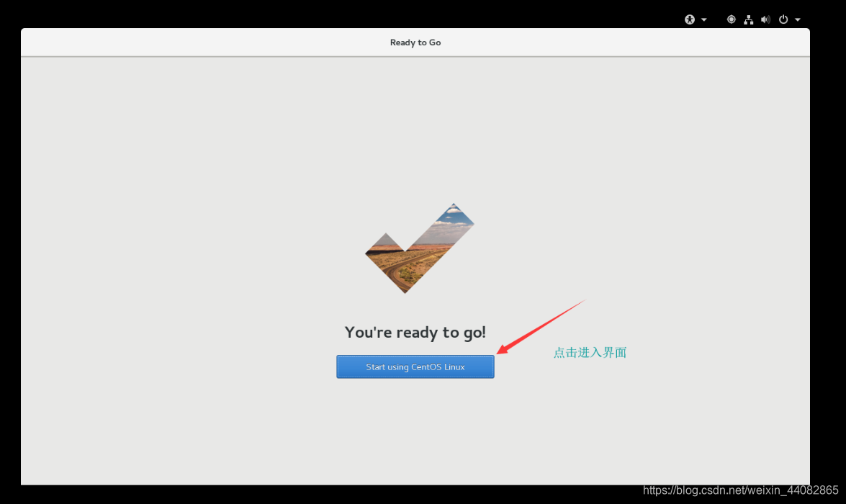Click the volume speaker icon
Image resolution: width=846 pixels, height=504 pixels.
pos(765,19)
